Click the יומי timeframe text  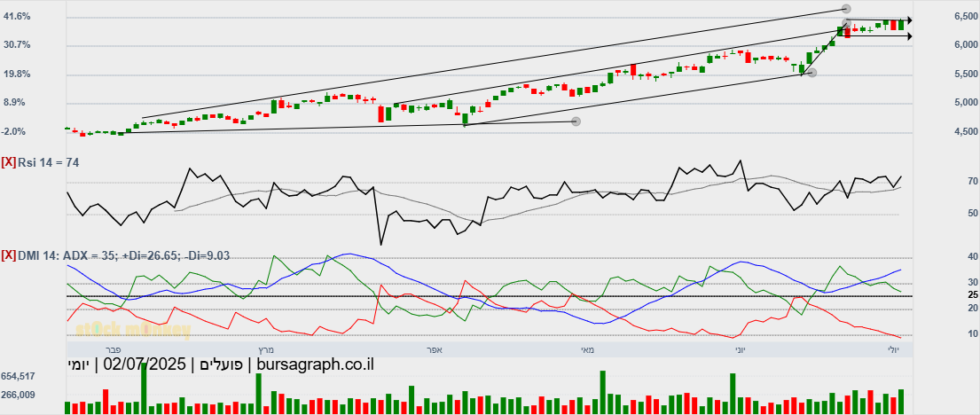78,365
